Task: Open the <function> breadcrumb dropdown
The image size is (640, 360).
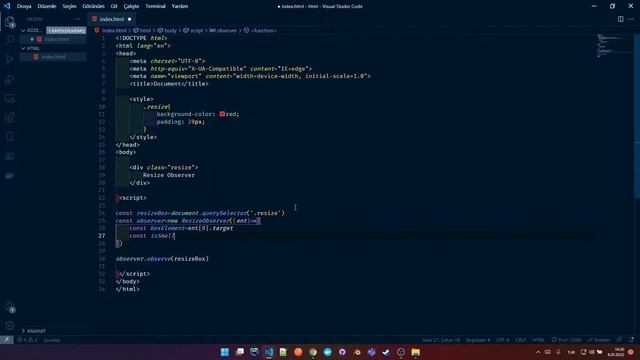Action: (260, 31)
